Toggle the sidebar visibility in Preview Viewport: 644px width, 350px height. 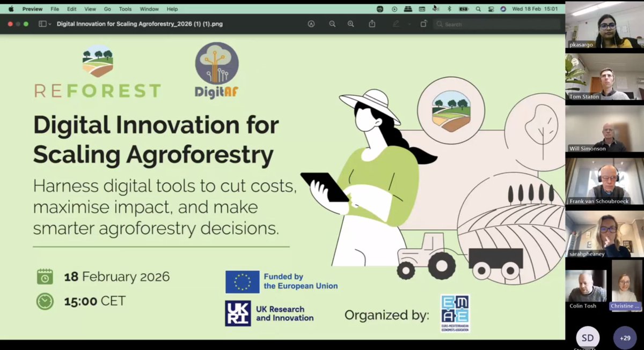41,24
